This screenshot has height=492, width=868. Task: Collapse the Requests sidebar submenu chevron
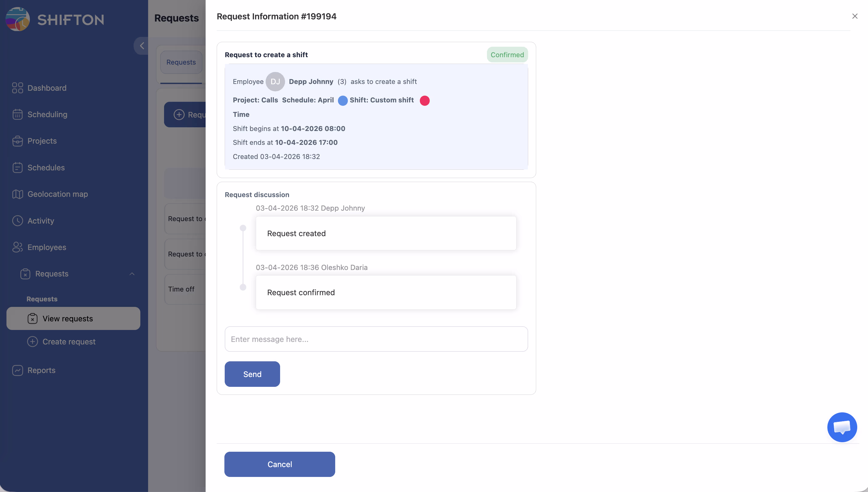pyautogui.click(x=132, y=274)
